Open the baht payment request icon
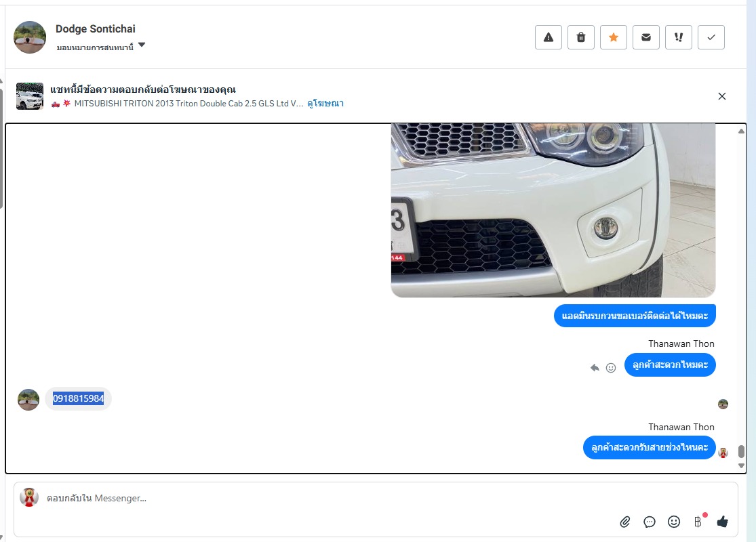Viewport: 756px width, 542px height. click(698, 521)
